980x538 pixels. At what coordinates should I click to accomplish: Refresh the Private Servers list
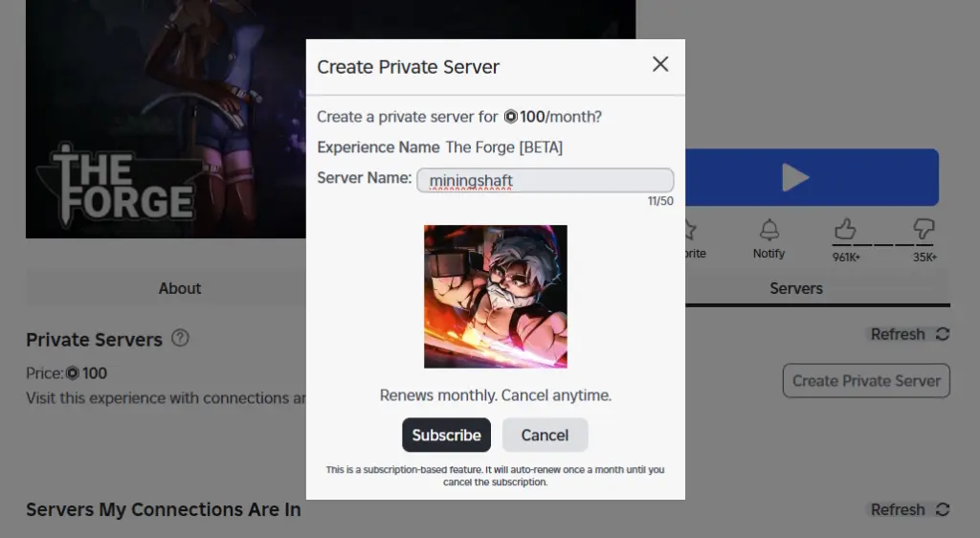tap(910, 334)
